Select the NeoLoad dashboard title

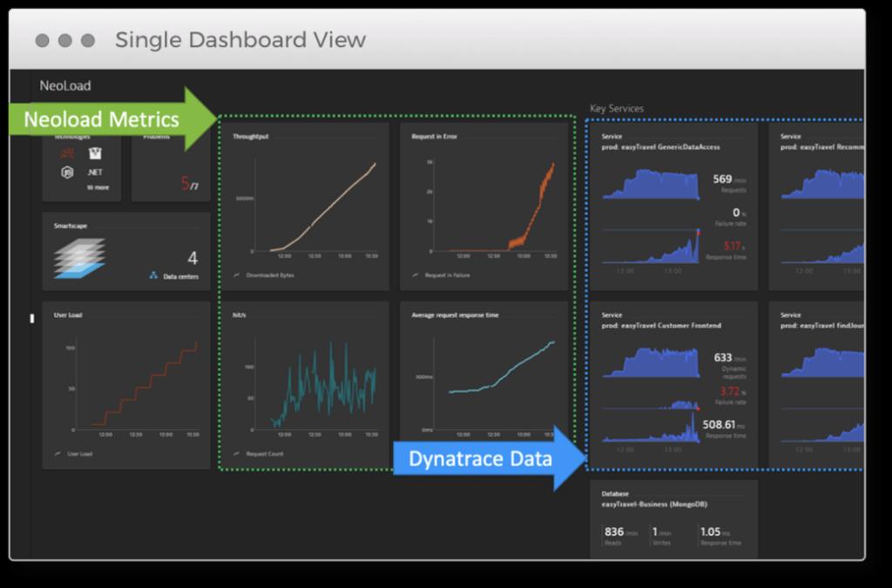pos(65,86)
